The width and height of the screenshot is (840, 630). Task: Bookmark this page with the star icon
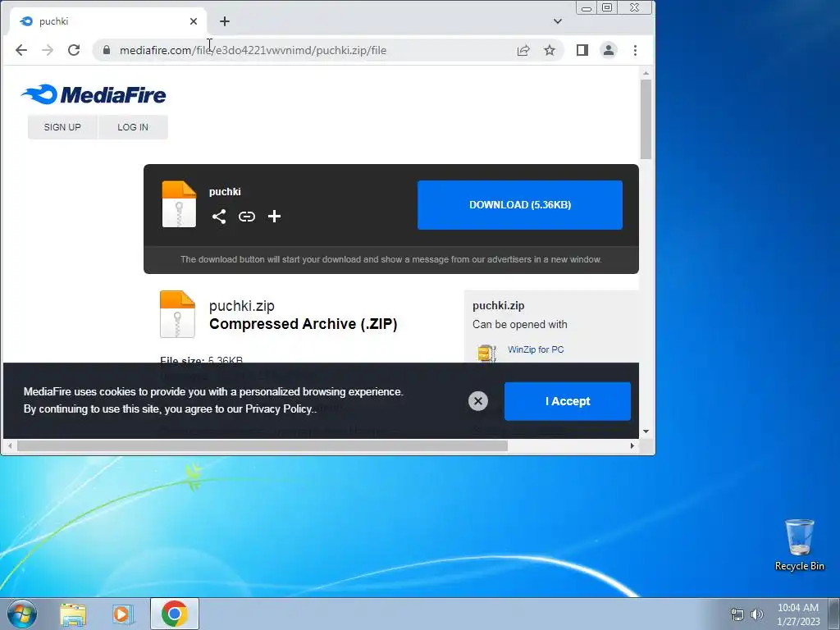coord(550,50)
